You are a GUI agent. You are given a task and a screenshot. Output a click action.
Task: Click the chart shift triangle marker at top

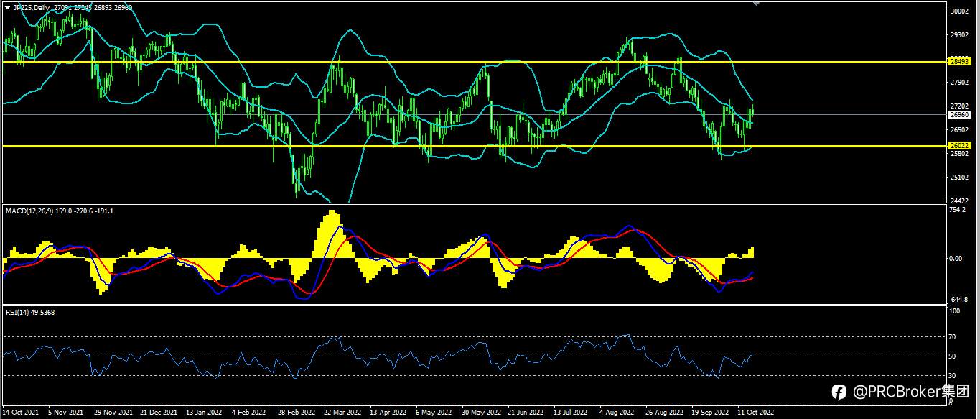755,4
